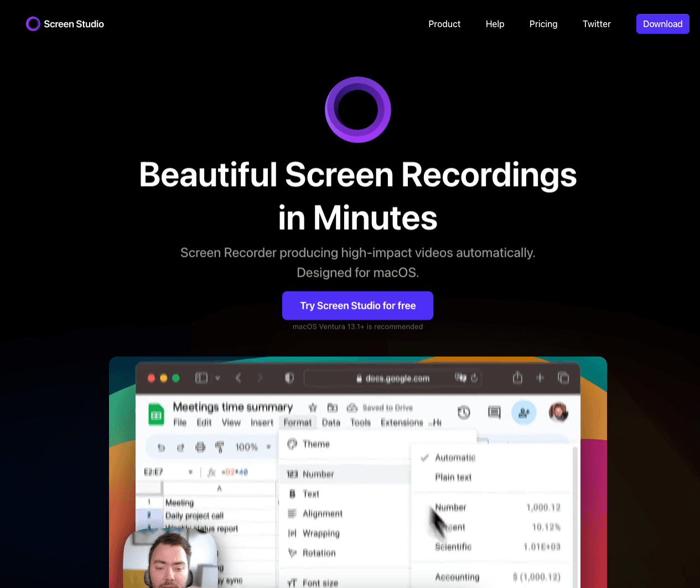Screen dimensions: 700x588
Task: Click the reload icon in address bar
Action: tap(474, 378)
